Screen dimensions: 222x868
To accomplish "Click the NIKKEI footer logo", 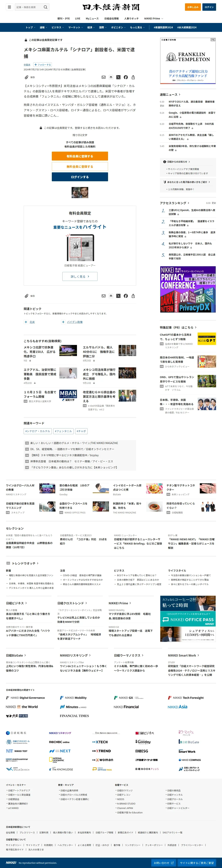I will coord(11,863).
